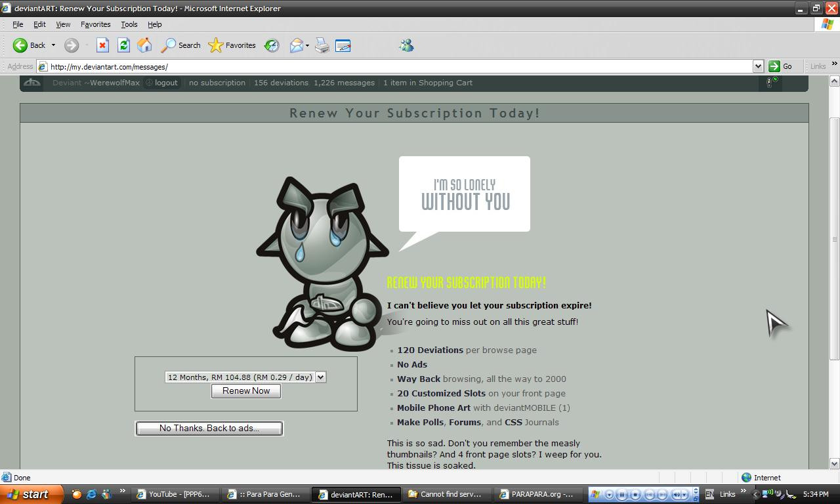This screenshot has height=504, width=840.
Task: Click the Windows Media Player logo on the taskbar
Action: (x=595, y=494)
